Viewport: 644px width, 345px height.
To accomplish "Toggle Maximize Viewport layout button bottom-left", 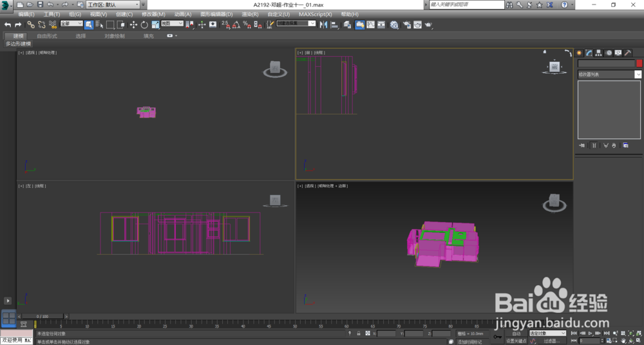I will coord(8,319).
